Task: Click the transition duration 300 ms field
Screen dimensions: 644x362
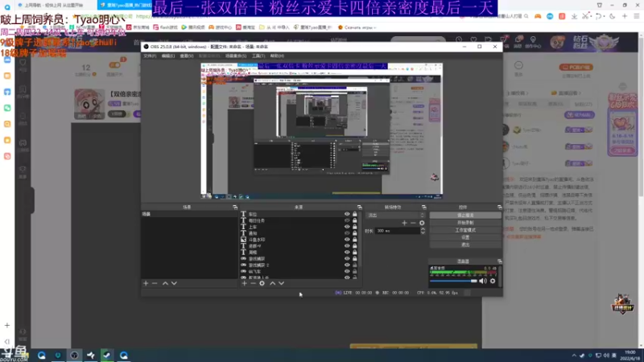Action: coord(398,231)
